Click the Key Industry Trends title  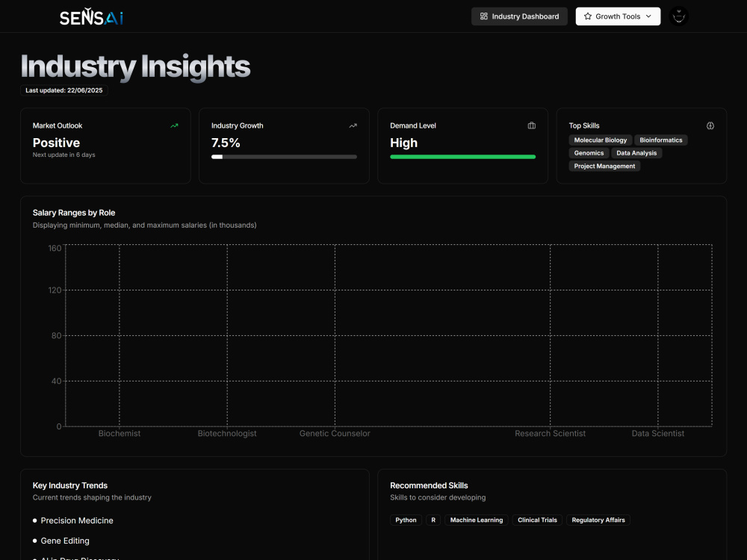coord(70,485)
